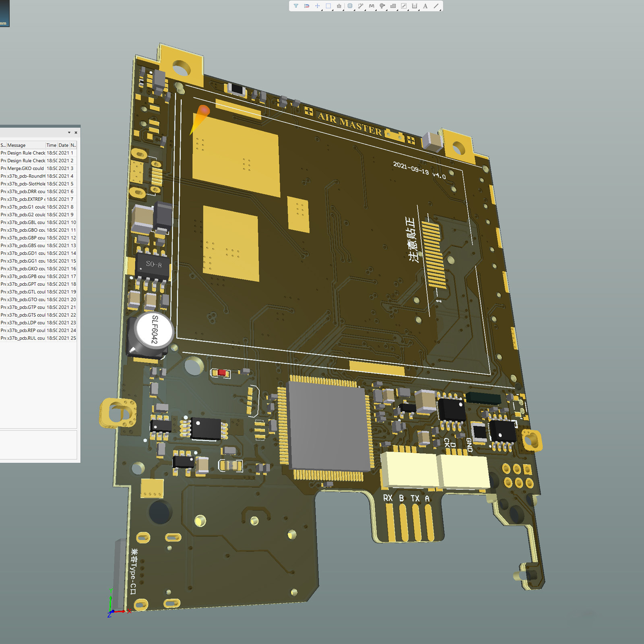Screen dimensions: 644x644
Task: Select the place component chip tool
Action: [x=350, y=6]
